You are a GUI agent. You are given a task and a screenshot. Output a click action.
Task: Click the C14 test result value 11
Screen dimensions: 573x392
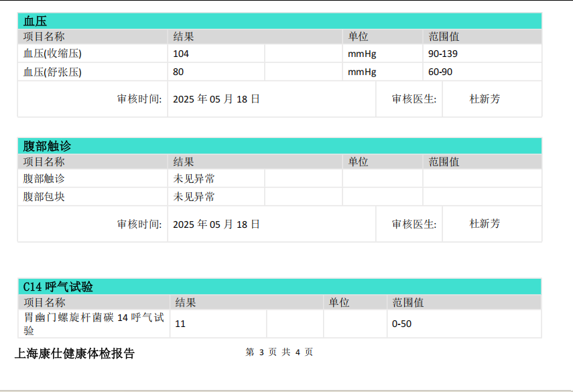[180, 324]
